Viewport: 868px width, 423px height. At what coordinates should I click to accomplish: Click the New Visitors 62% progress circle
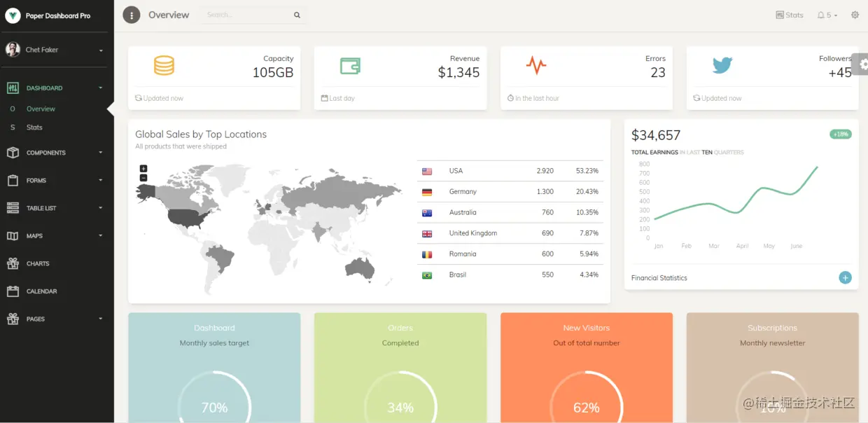pyautogui.click(x=587, y=397)
